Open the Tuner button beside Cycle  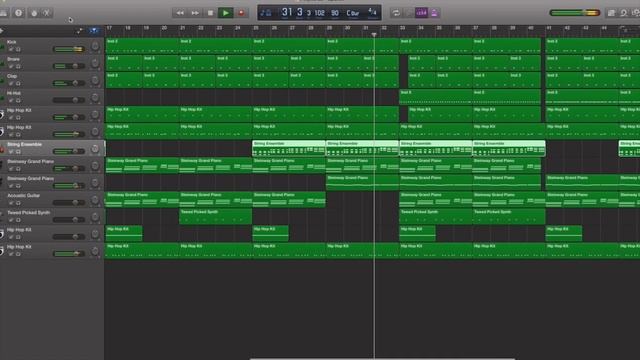click(409, 13)
